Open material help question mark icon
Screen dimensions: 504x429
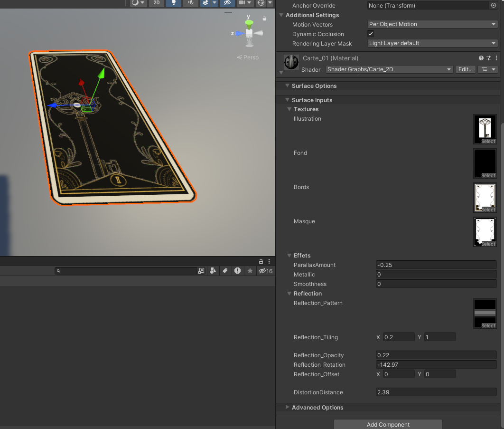481,58
